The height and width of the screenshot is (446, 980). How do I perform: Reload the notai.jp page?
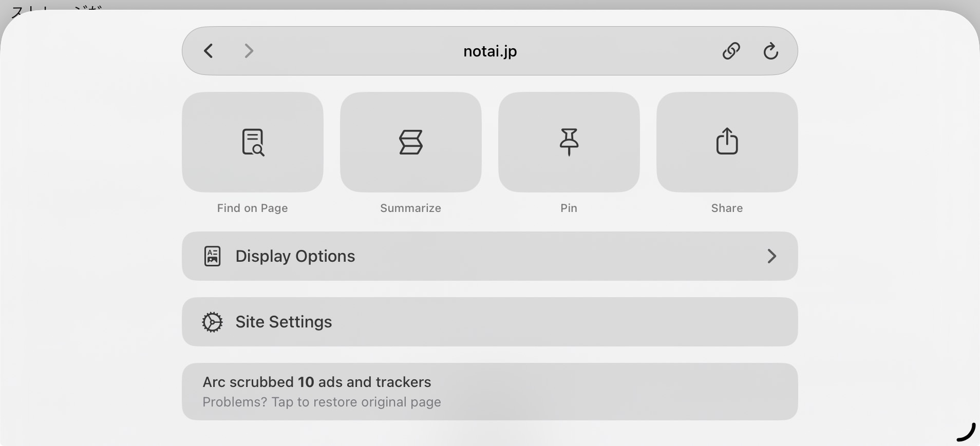(770, 51)
